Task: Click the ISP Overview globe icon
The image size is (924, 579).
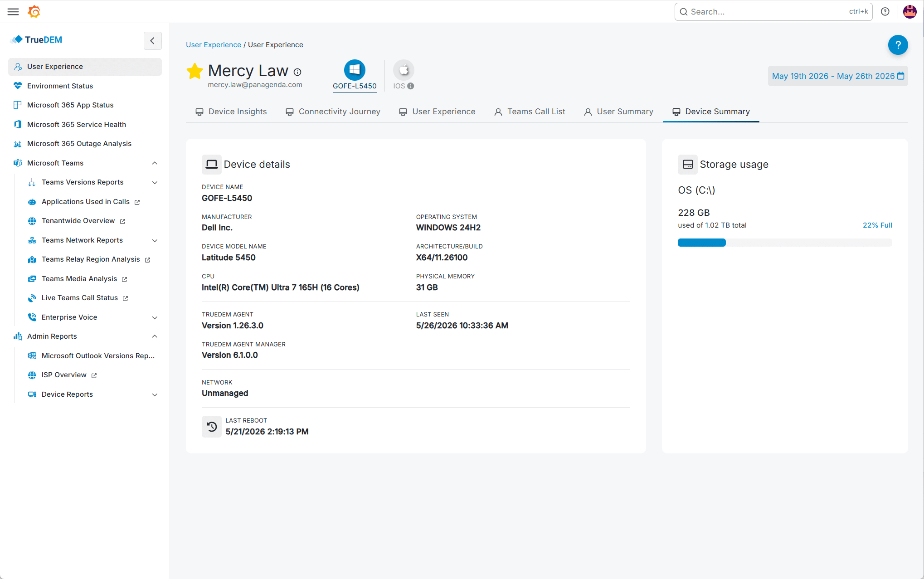Action: click(x=32, y=375)
